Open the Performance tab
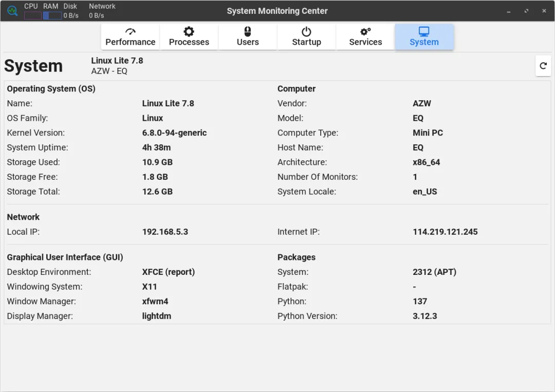 pyautogui.click(x=130, y=37)
